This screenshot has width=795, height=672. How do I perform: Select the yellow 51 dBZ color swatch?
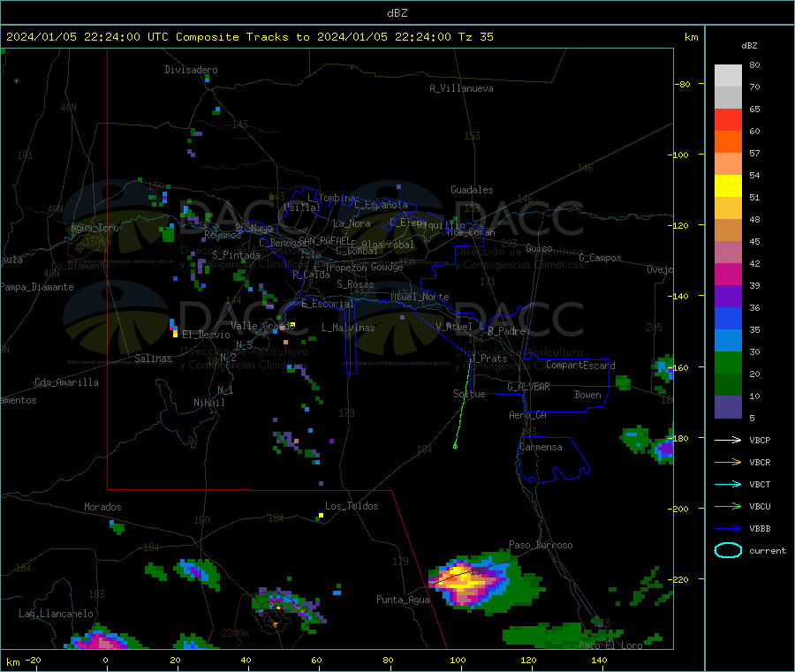728,186
